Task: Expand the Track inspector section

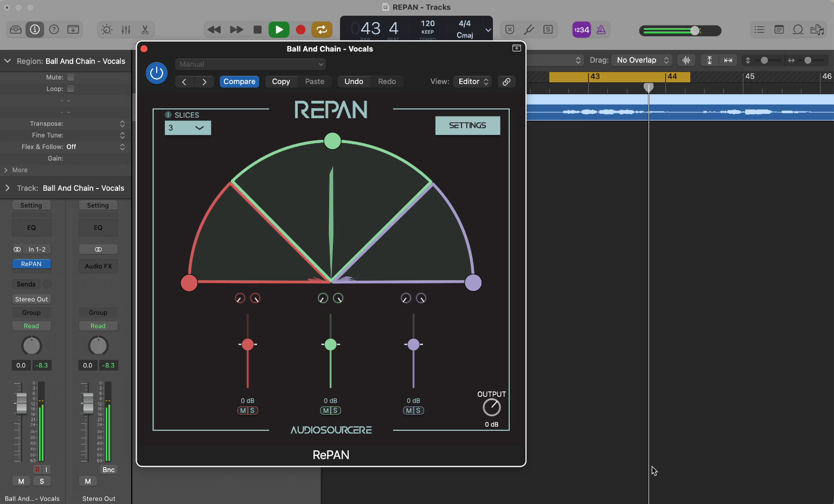Action: coord(8,188)
